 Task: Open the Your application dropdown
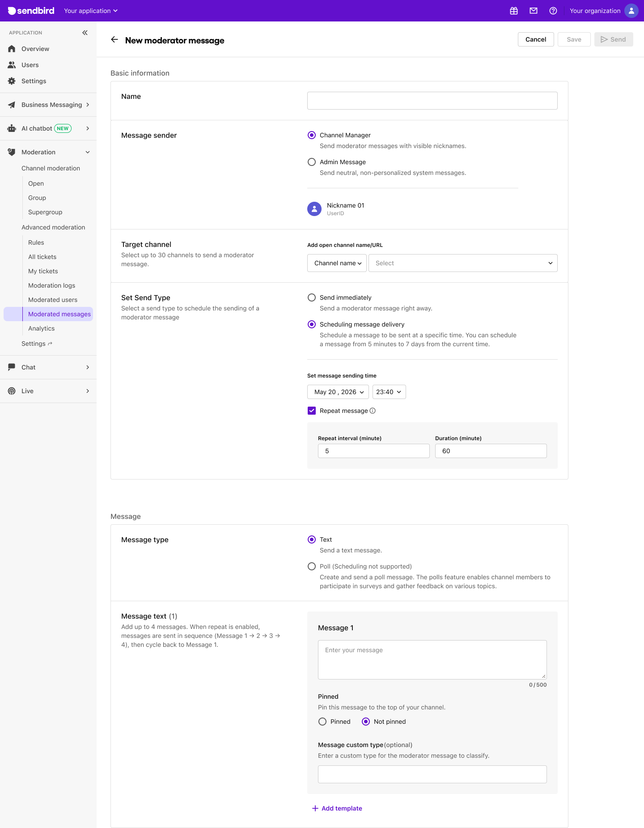click(x=91, y=11)
